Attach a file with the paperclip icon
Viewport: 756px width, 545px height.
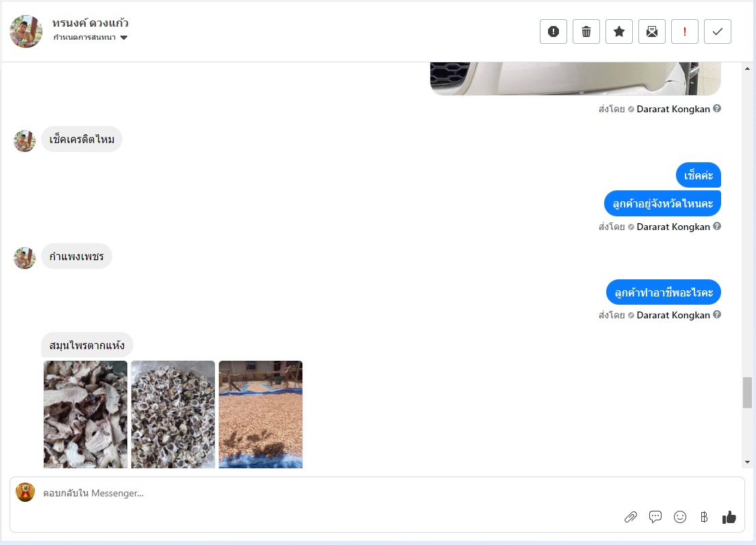point(630,517)
